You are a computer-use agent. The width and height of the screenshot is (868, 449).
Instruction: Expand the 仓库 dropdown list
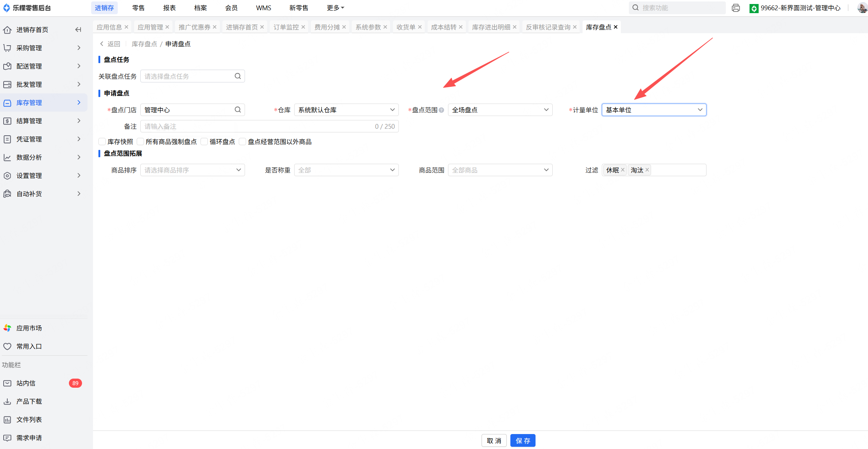[x=346, y=110]
